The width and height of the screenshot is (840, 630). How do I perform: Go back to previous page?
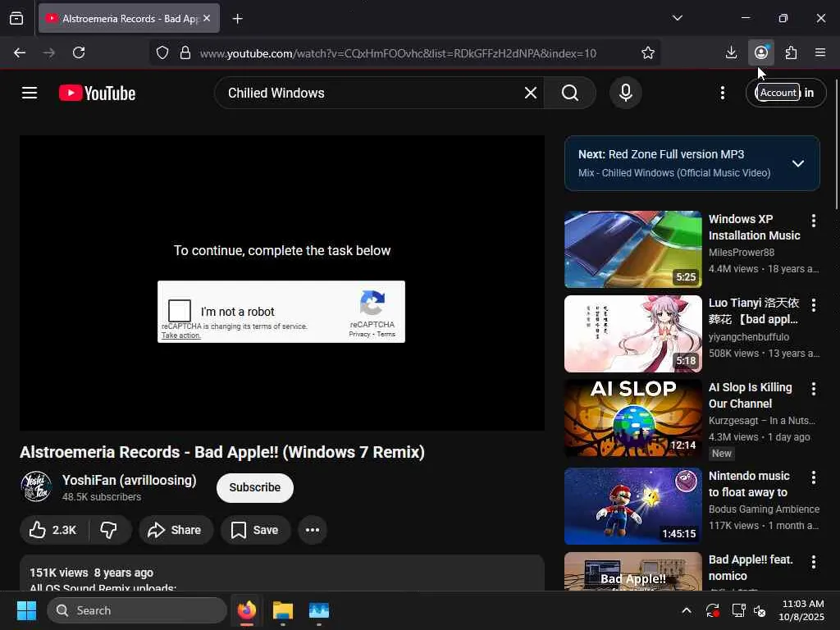point(20,52)
